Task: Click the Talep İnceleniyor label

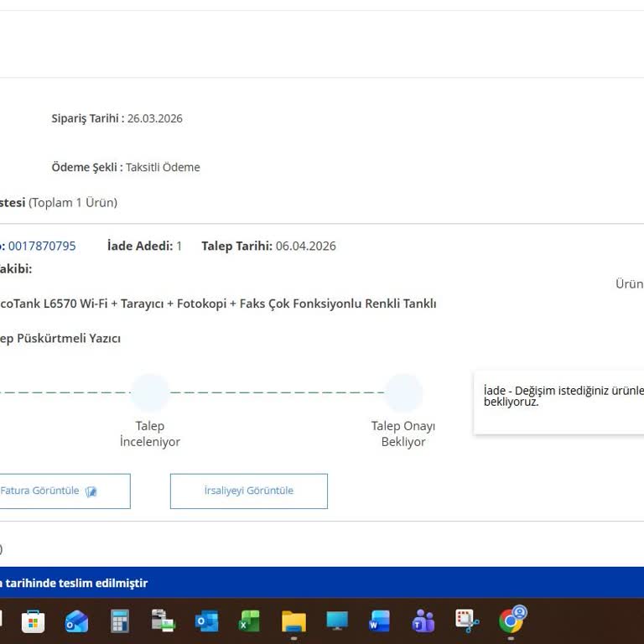Action: coord(150,434)
